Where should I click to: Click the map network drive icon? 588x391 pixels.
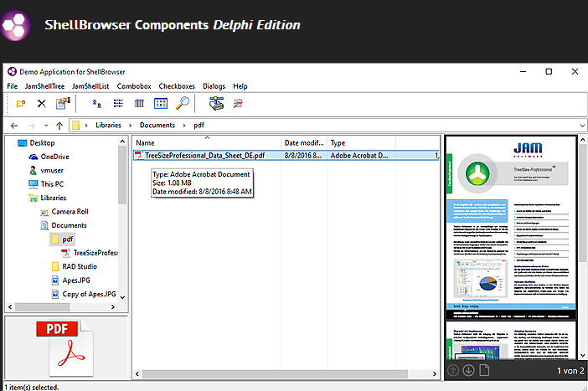click(216, 104)
